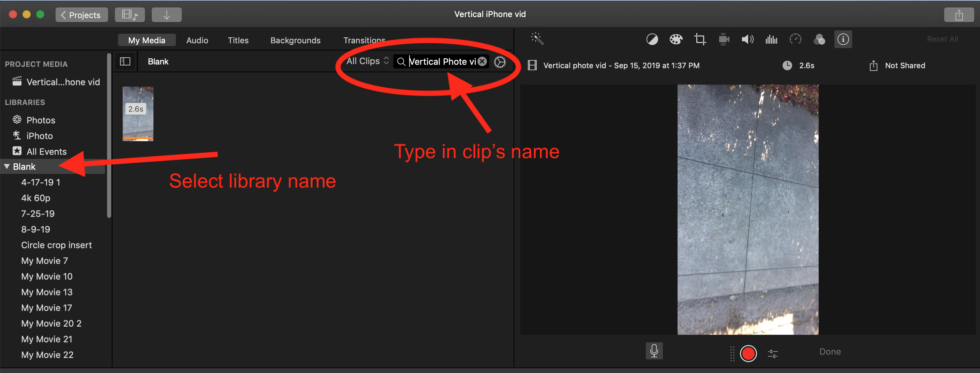Open the All Clips filter dropdown

[x=367, y=61]
